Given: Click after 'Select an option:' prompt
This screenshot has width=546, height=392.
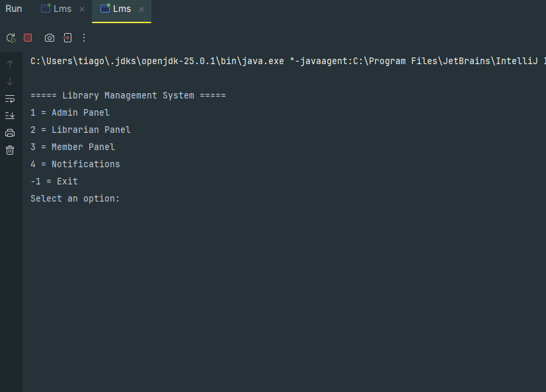Looking at the screenshot, I should (126, 199).
